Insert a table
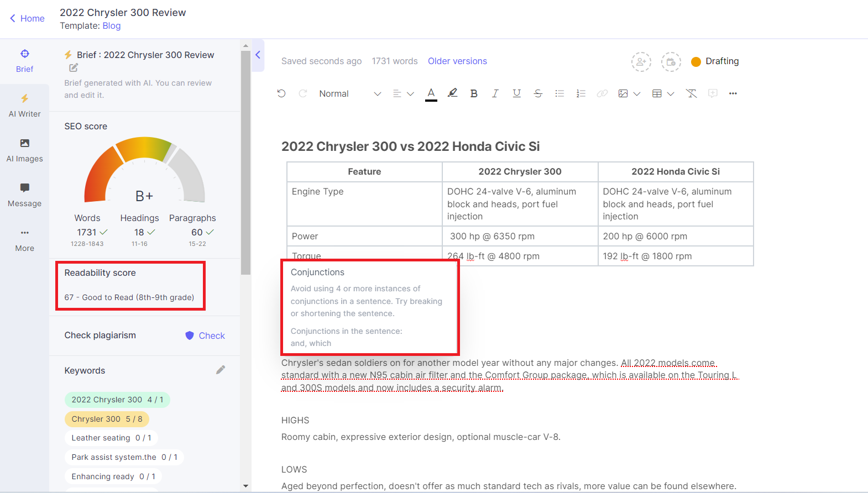Image resolution: width=868 pixels, height=493 pixels. (x=657, y=93)
